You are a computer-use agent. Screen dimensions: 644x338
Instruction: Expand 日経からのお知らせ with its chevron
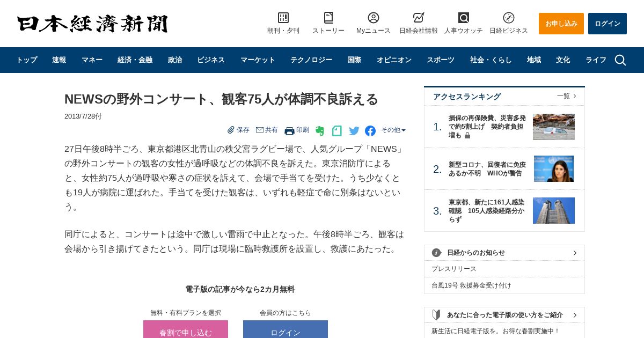tap(575, 253)
